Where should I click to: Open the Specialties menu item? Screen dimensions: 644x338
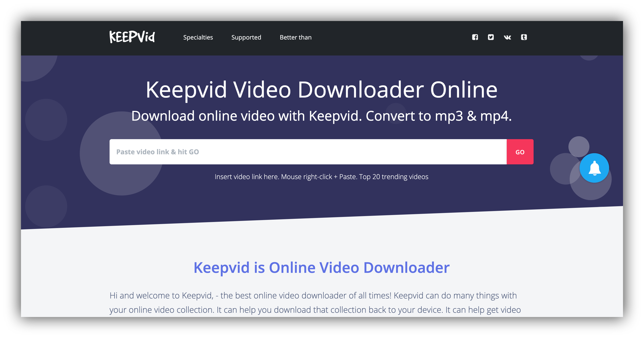[x=198, y=38]
